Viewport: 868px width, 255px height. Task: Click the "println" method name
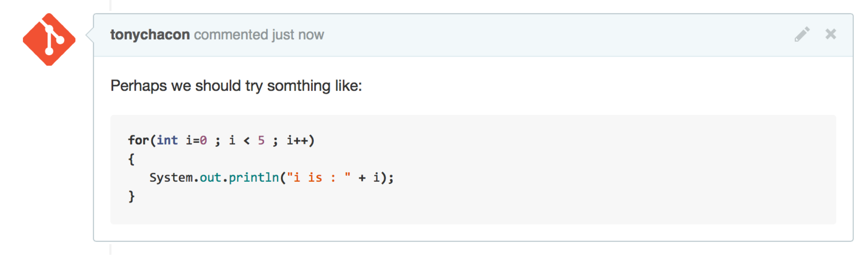254,178
